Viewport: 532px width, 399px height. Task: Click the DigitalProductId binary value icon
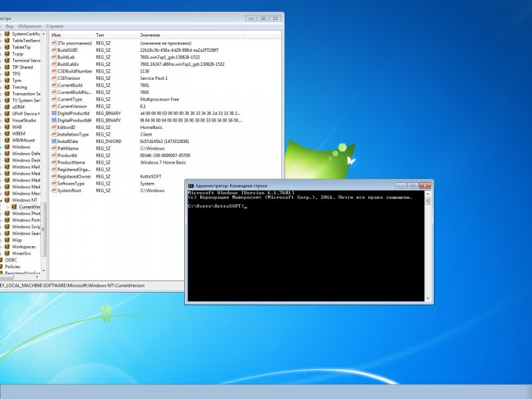(54, 113)
